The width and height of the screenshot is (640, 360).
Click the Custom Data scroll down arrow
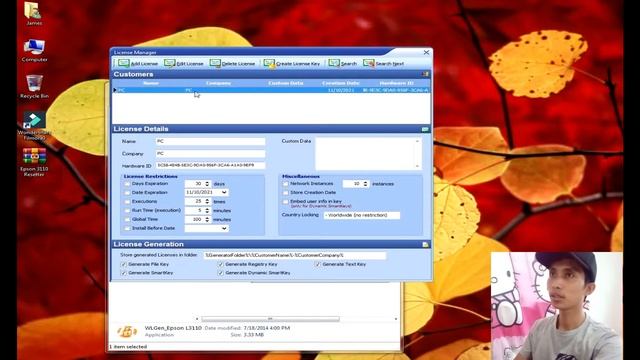coord(418,166)
